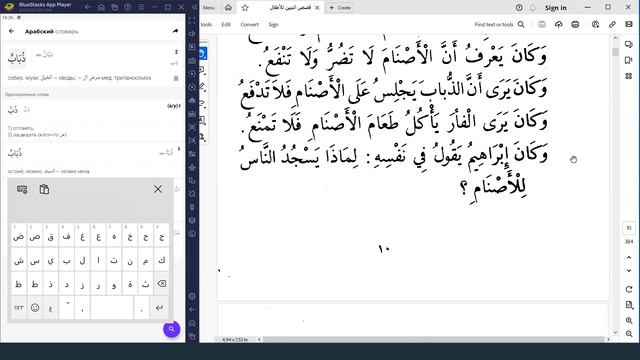The image size is (640, 360).
Task: Close the open PDF tab
Action: [317, 7]
